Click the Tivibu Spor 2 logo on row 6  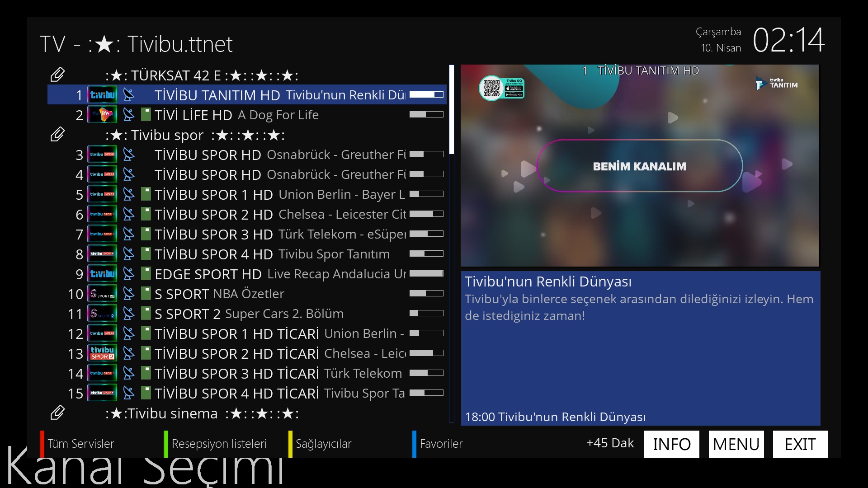click(x=102, y=214)
